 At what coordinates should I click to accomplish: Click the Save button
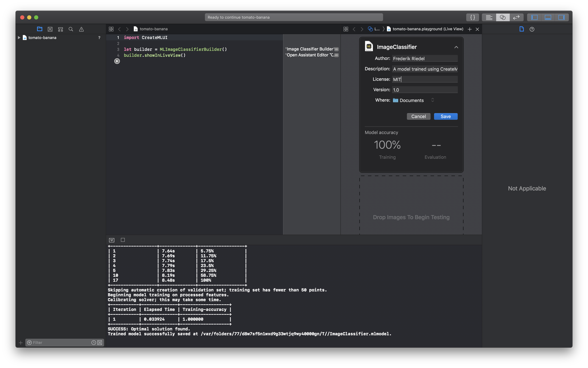(446, 116)
